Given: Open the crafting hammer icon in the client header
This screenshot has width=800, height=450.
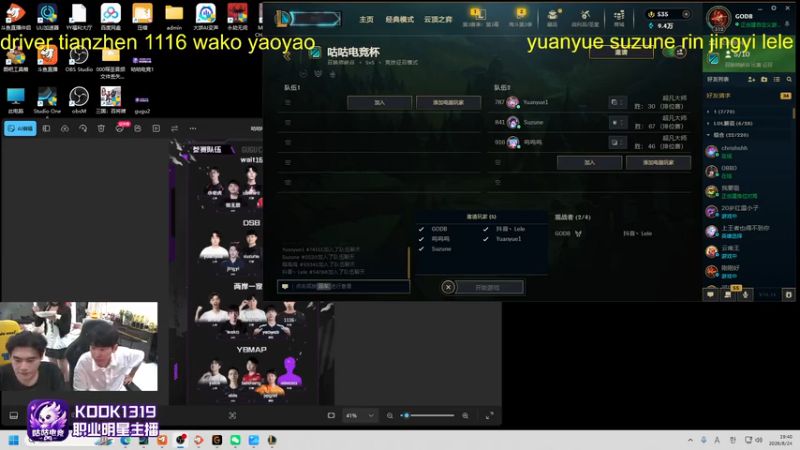Looking at the screenshot, I should point(585,15).
